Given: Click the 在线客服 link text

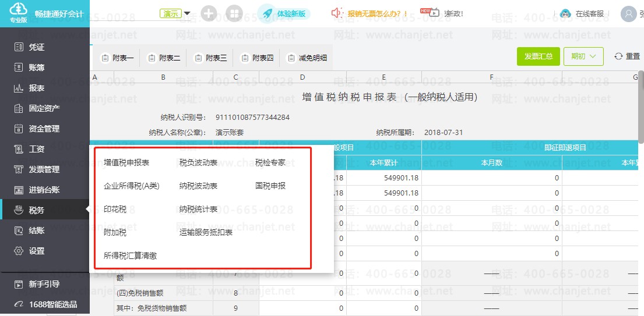Looking at the screenshot, I should [x=590, y=14].
